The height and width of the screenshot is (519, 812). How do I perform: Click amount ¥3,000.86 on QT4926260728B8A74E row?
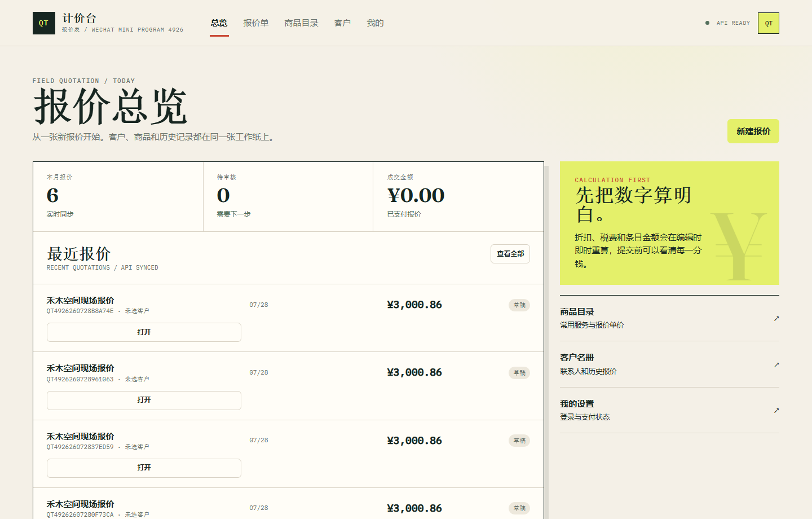point(414,305)
